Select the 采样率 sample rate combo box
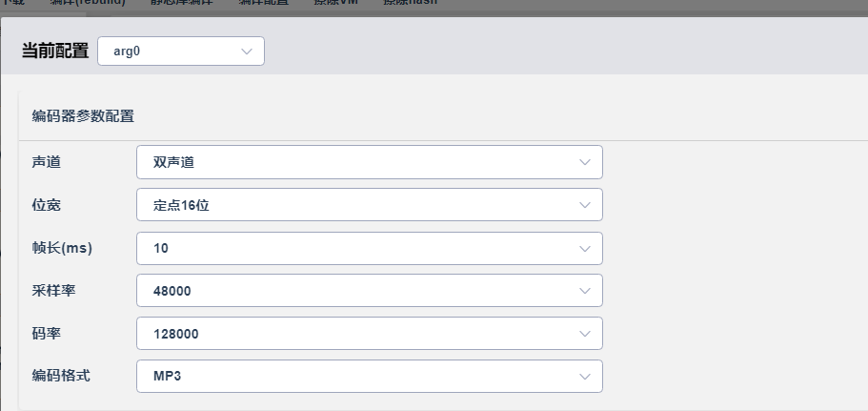Image resolution: width=868 pixels, height=411 pixels. tap(370, 291)
